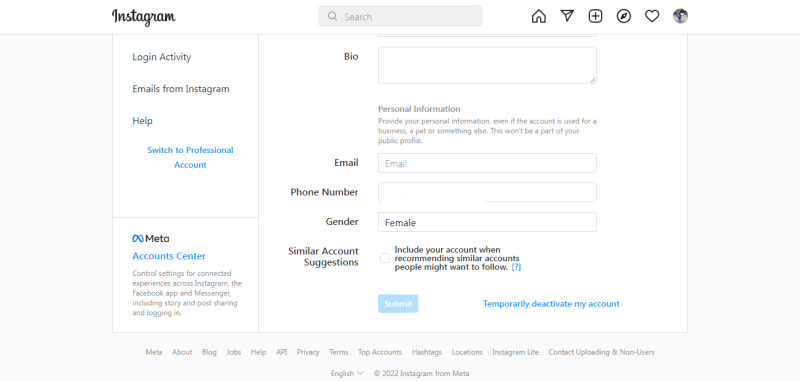The image size is (800, 381).
Task: Click the Submit button
Action: click(398, 303)
